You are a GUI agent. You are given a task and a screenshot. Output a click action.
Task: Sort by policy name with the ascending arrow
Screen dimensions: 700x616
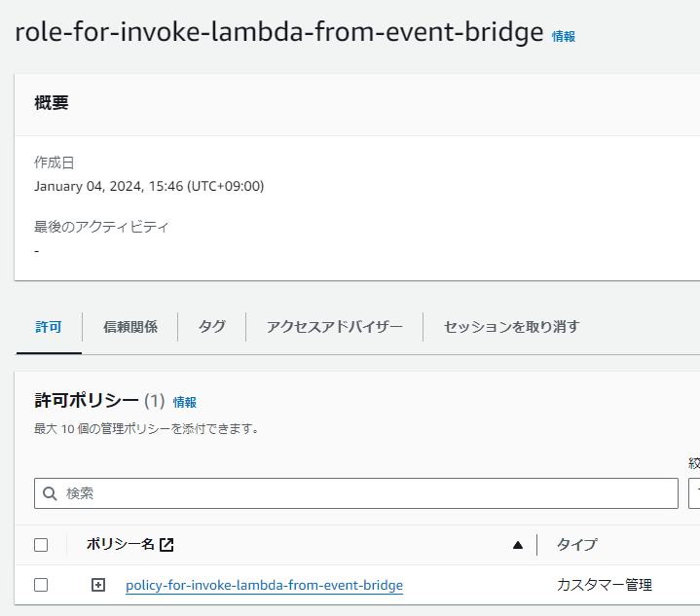pyautogui.click(x=518, y=545)
